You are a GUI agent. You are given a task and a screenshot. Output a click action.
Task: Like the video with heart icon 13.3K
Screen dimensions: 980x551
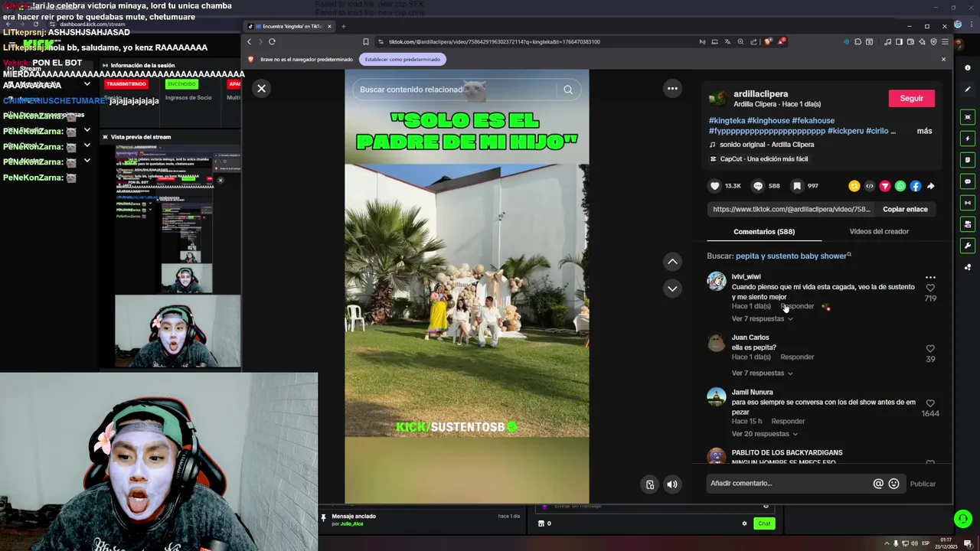(715, 186)
